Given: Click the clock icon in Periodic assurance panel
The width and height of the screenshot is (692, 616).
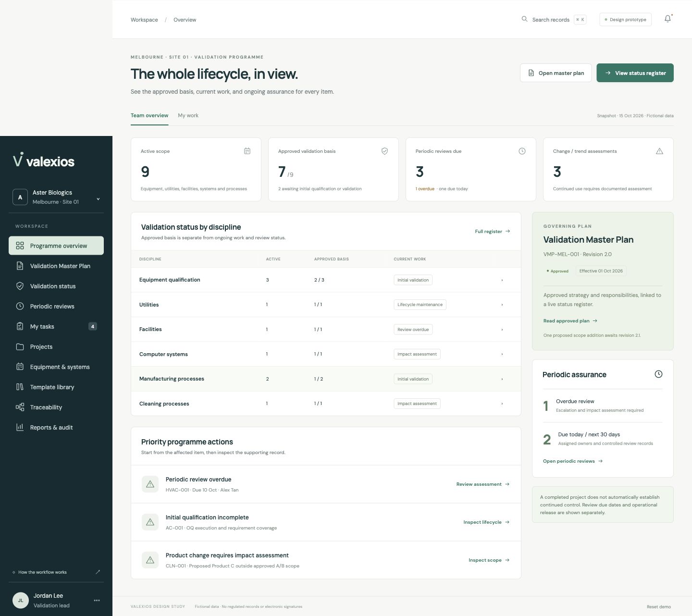Looking at the screenshot, I should (658, 374).
